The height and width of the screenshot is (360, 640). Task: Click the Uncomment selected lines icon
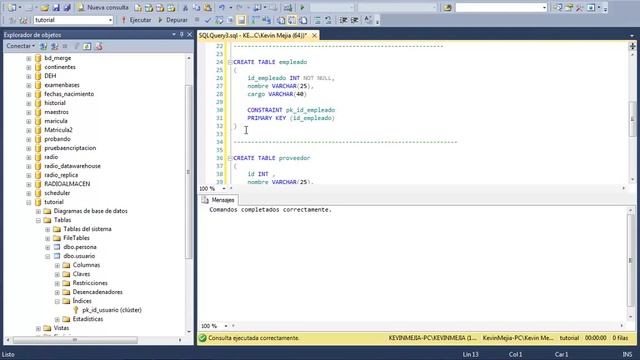pyautogui.click(x=329, y=20)
